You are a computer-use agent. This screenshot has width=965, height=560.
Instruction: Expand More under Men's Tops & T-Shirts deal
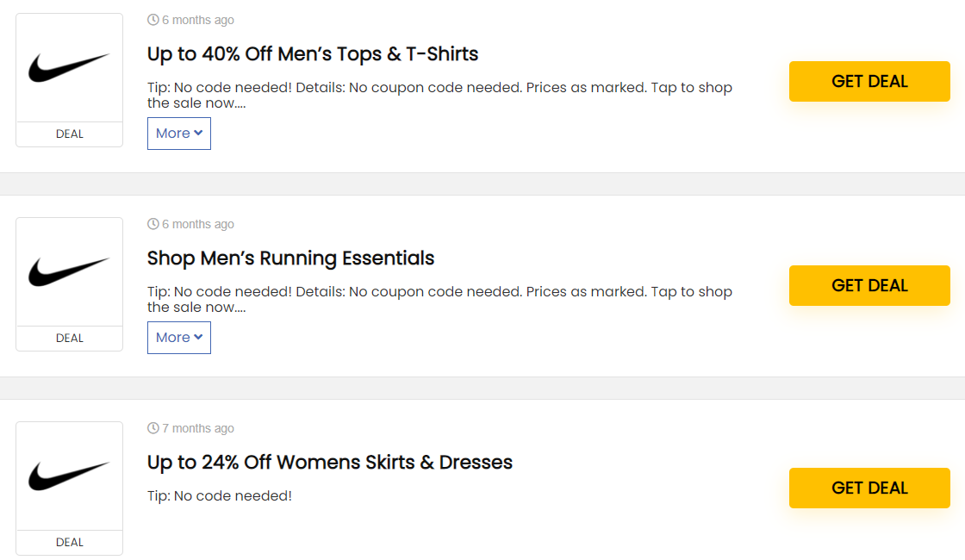(x=179, y=134)
